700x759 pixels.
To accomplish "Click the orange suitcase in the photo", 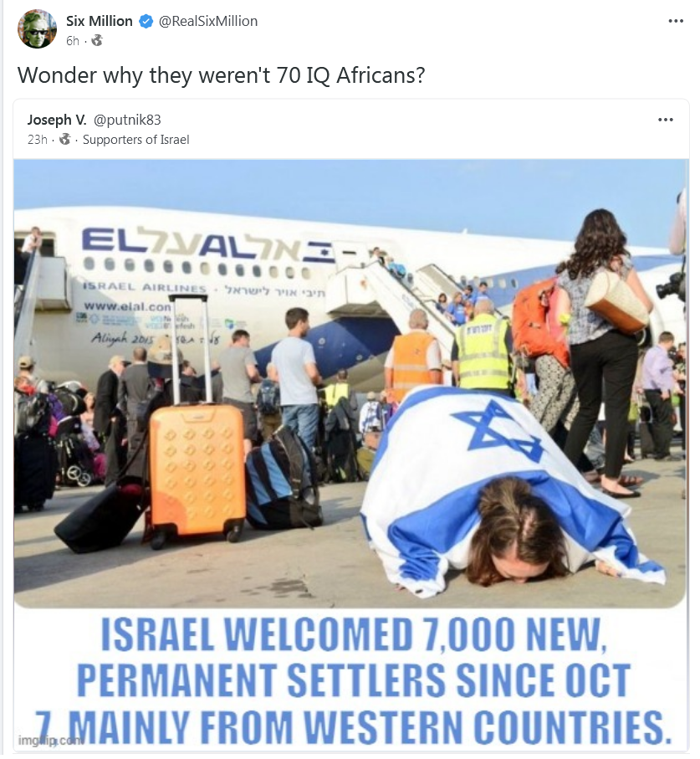I will click(x=196, y=469).
